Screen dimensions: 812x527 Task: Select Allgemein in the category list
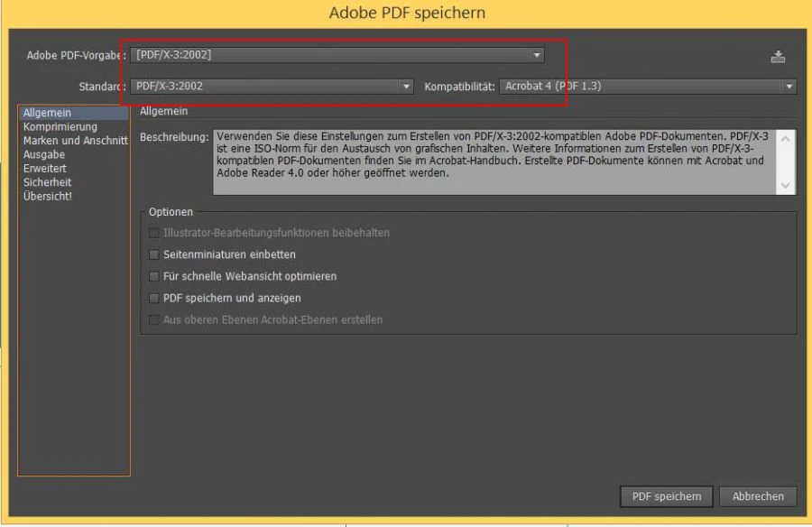tap(74, 113)
